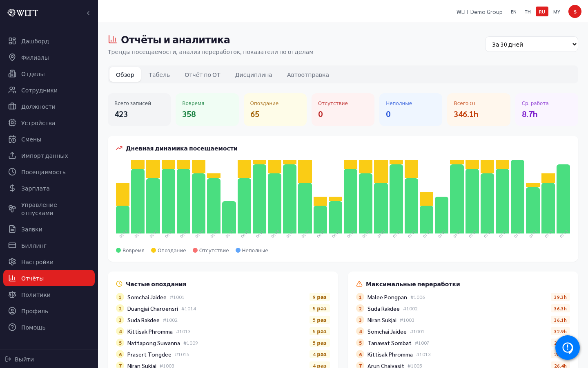Click the 39.3h overtime badge
The image size is (588, 368).
(x=560, y=297)
